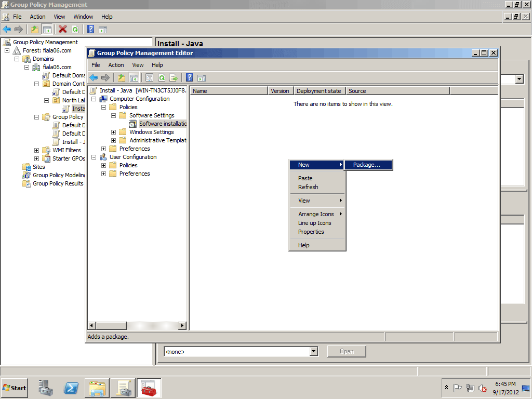532x399 pixels.
Task: Collapse User Configuration node
Action: coord(94,157)
